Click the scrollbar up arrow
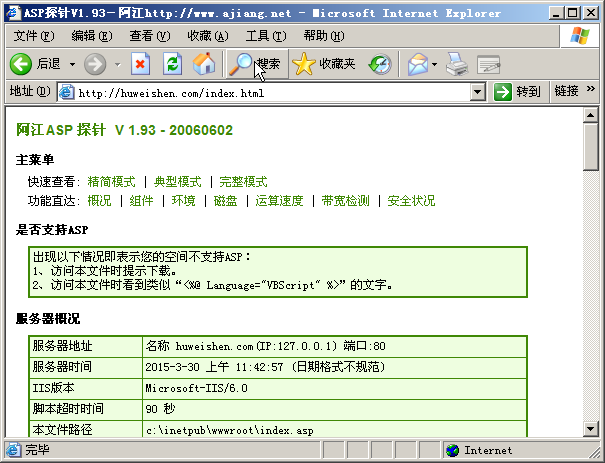Screen dimensions: 605x463 point(591,115)
